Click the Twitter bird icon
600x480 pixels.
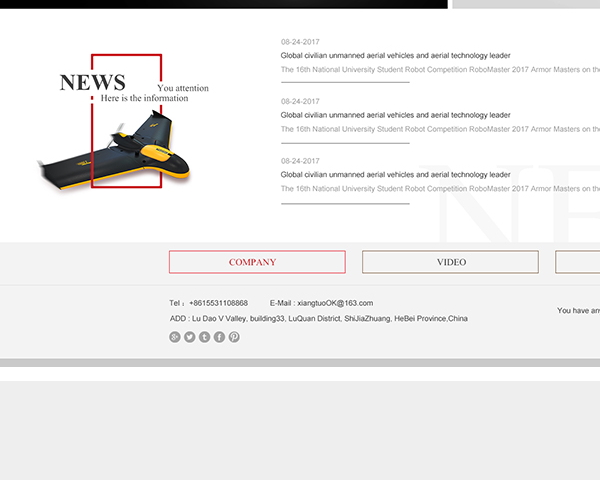click(x=190, y=337)
